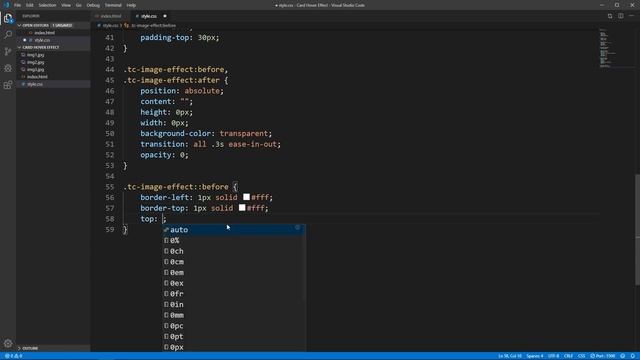Collapse the Card Hover Effect folder section

point(53,47)
